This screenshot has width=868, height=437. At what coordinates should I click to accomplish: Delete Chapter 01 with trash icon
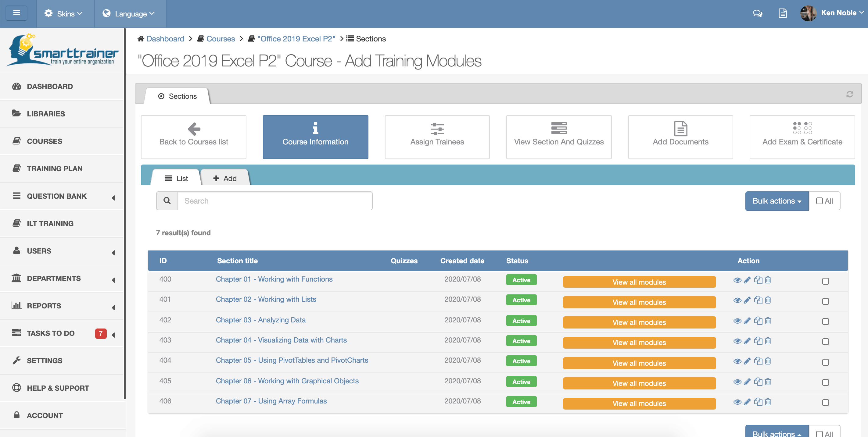pos(768,280)
